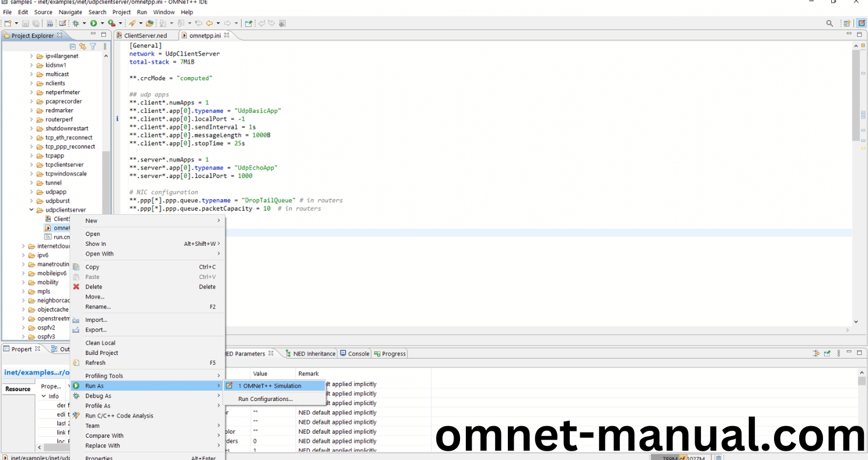
Task: Click Export... in context menu
Action: tap(147, 330)
